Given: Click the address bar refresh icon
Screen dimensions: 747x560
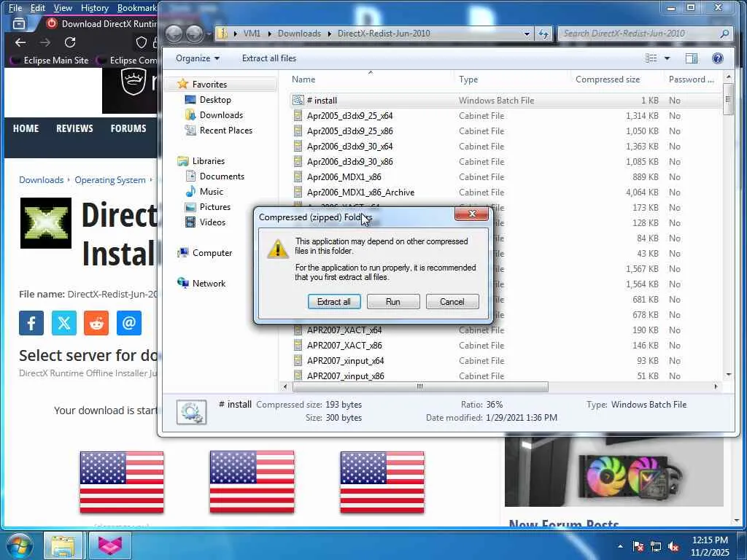Looking at the screenshot, I should coord(543,34).
